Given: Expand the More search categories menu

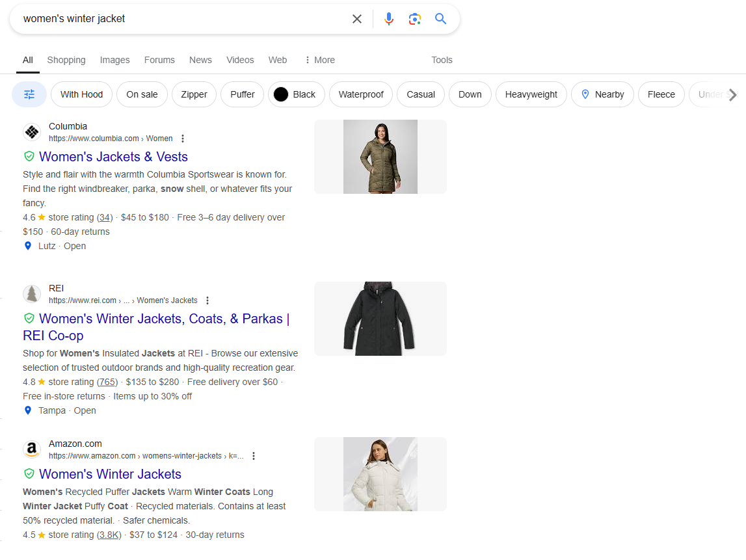Looking at the screenshot, I should (x=320, y=60).
